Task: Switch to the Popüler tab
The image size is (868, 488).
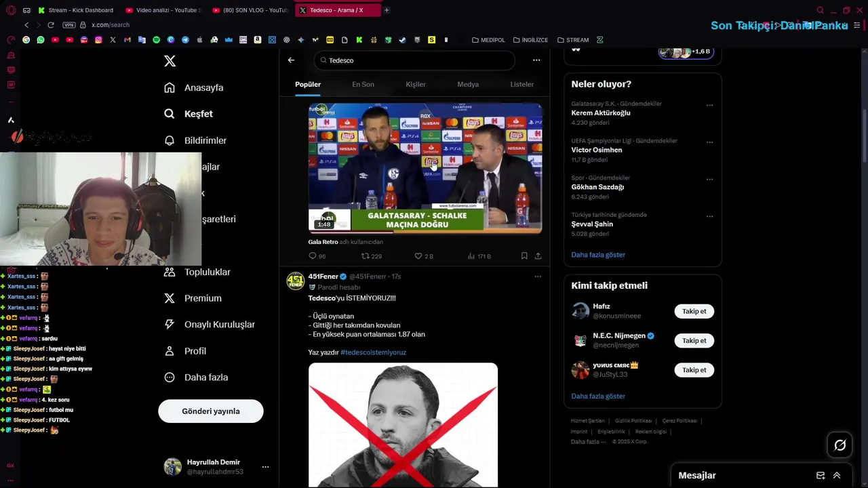Action: tap(308, 85)
